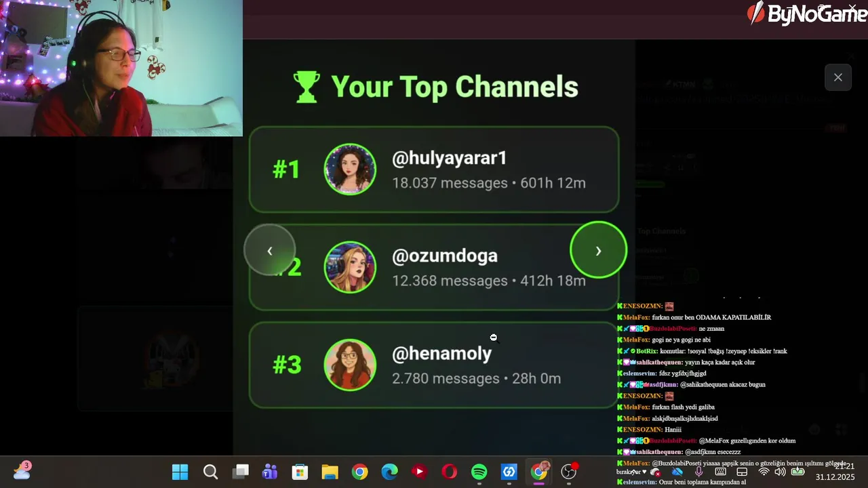Image resolution: width=868 pixels, height=488 pixels.
Task: Go back with the previous slide arrow
Action: coord(269,251)
